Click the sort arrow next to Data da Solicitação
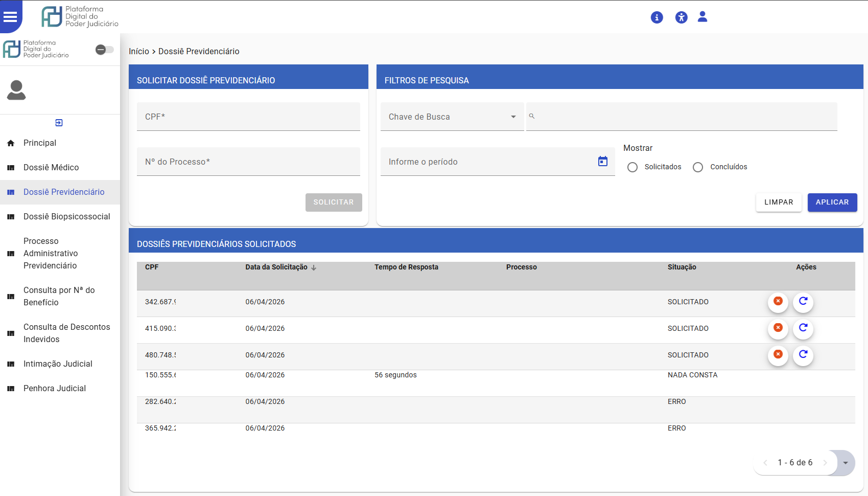The image size is (868, 496). click(314, 267)
